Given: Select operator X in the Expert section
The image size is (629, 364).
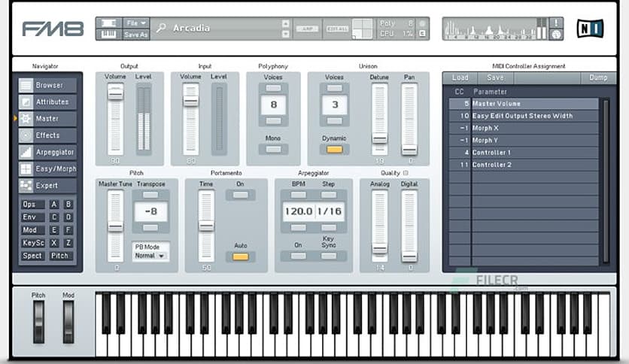Looking at the screenshot, I should tap(54, 243).
